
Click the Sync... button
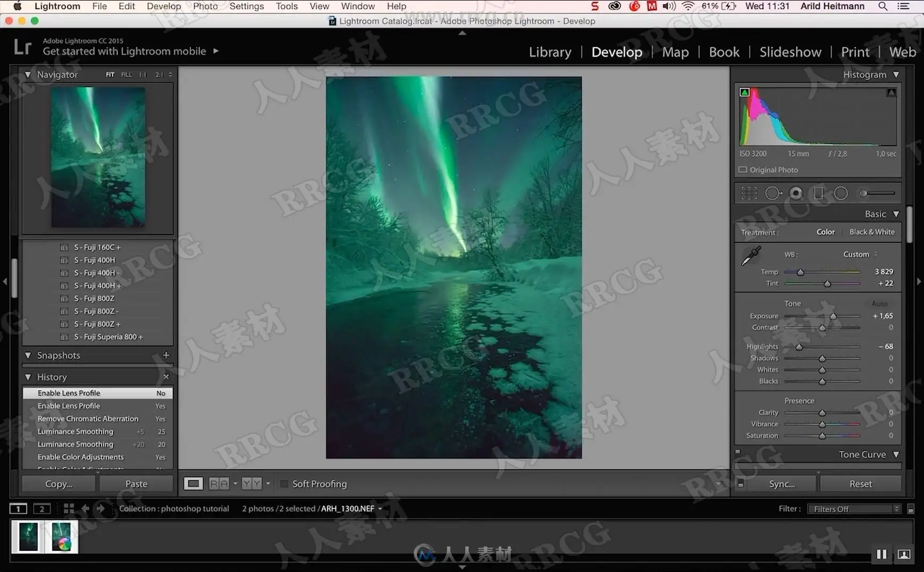point(782,484)
